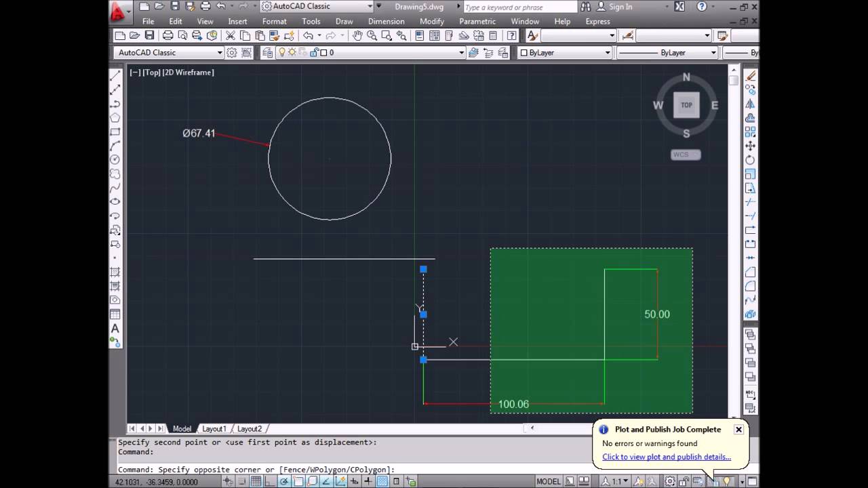Click the TOP face of the ViewCube
The height and width of the screenshot is (488, 868).
tap(686, 105)
